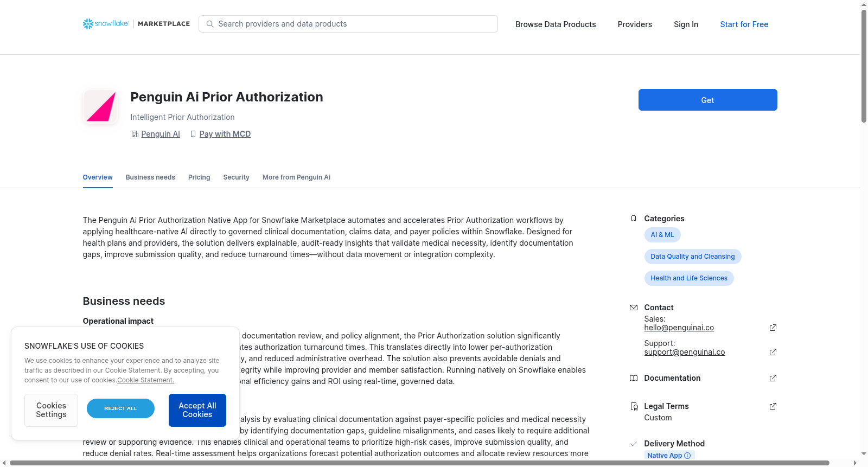Click the provider building icon beside Penguin Ai
Image resolution: width=868 pixels, height=467 pixels.
click(x=135, y=134)
